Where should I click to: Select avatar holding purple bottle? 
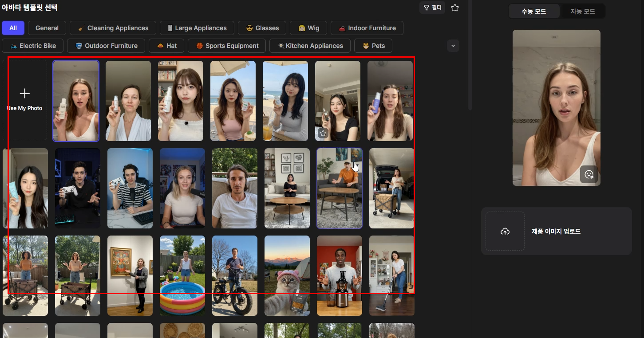(390, 101)
